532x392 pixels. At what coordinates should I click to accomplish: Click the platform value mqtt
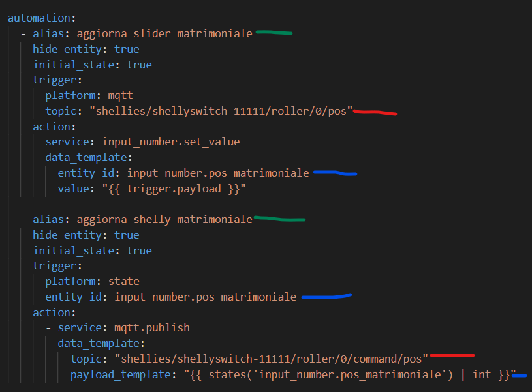pos(120,96)
